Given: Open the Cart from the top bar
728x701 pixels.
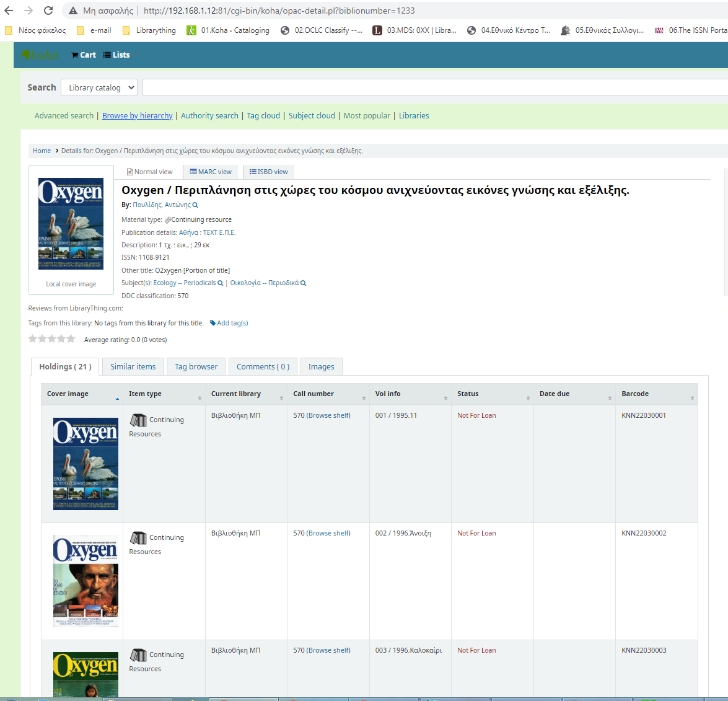Looking at the screenshot, I should [x=84, y=55].
